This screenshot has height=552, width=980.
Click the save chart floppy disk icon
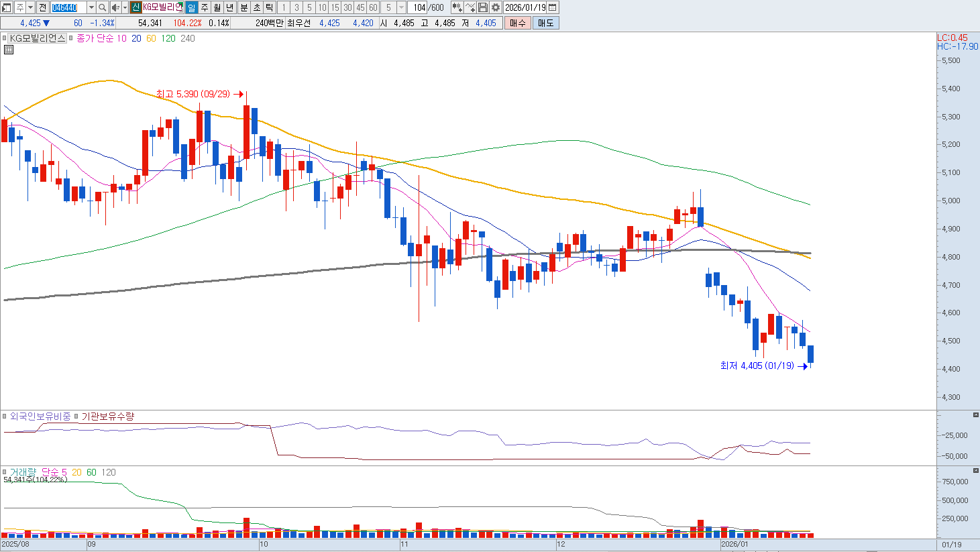pos(483,7)
